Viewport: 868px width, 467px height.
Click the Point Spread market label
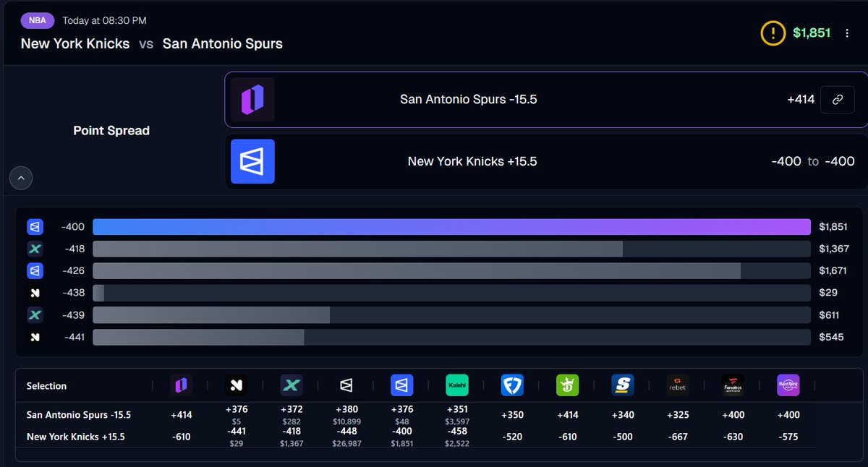(x=111, y=131)
